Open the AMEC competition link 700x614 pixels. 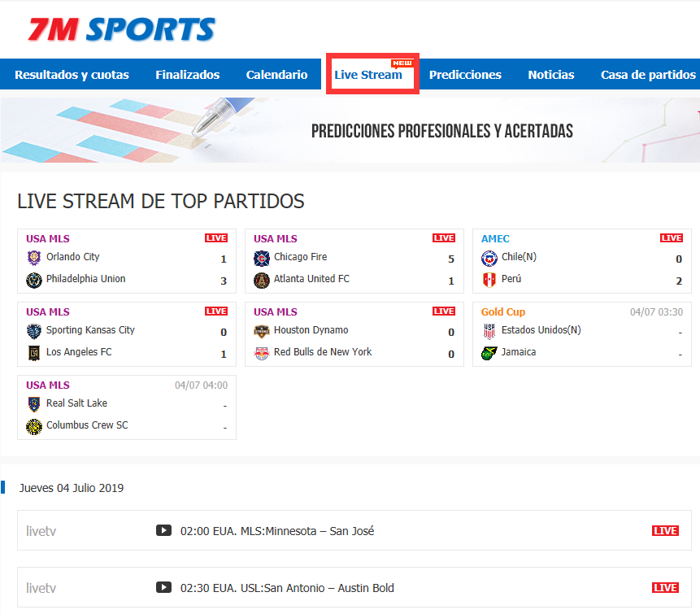click(495, 239)
